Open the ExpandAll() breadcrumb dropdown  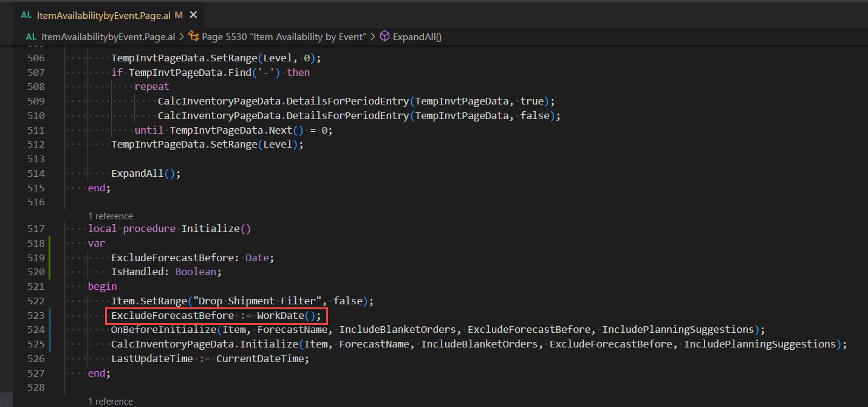coord(419,36)
